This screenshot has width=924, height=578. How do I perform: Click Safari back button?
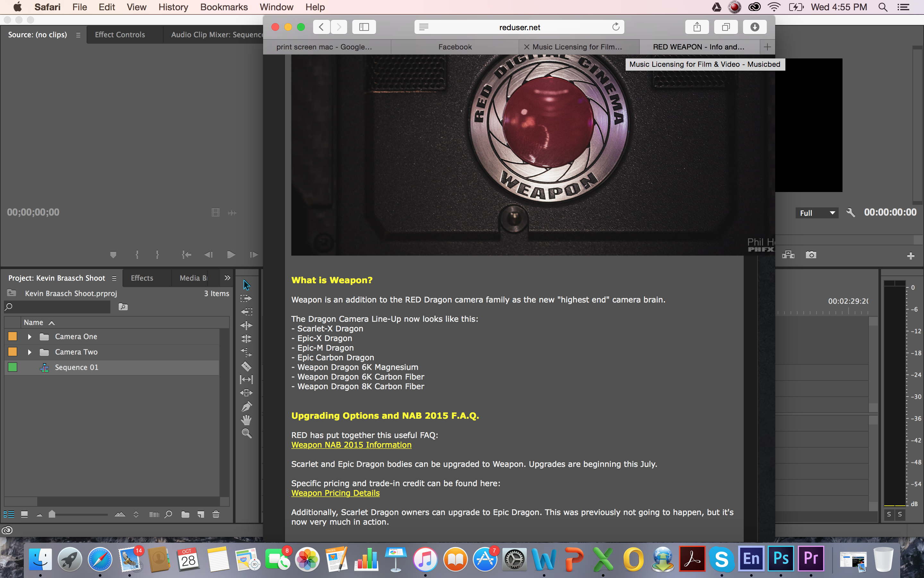pos(321,27)
